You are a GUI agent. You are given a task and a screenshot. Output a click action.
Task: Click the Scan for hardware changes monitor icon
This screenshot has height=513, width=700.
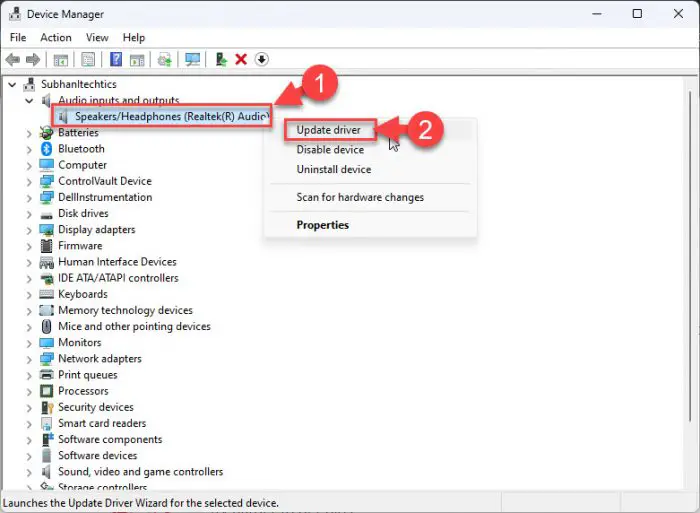[192, 60]
